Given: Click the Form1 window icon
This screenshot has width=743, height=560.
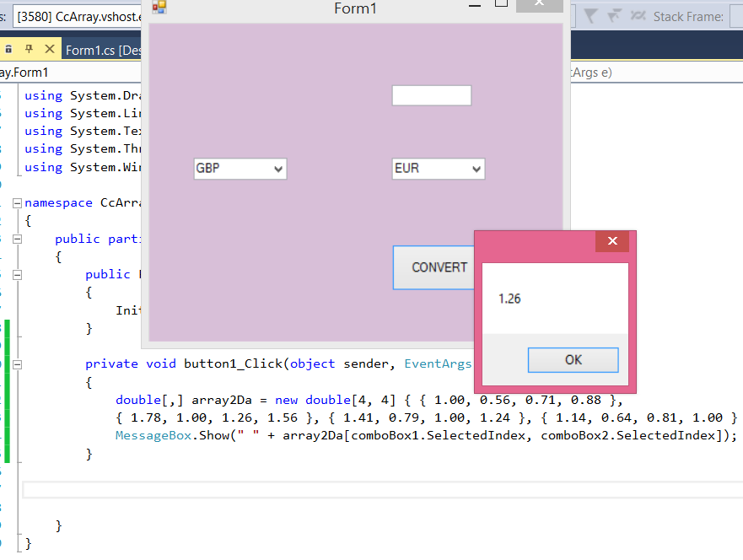Looking at the screenshot, I should point(159,7).
